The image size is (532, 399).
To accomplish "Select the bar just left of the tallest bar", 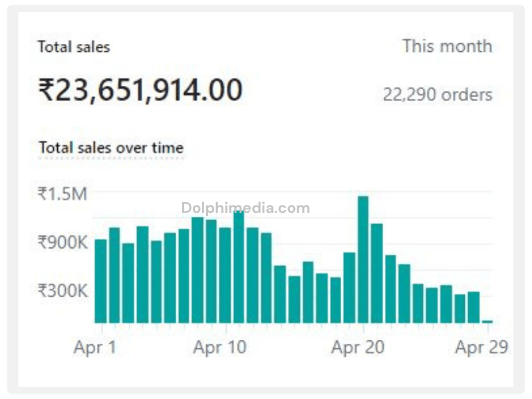I will 349,287.
